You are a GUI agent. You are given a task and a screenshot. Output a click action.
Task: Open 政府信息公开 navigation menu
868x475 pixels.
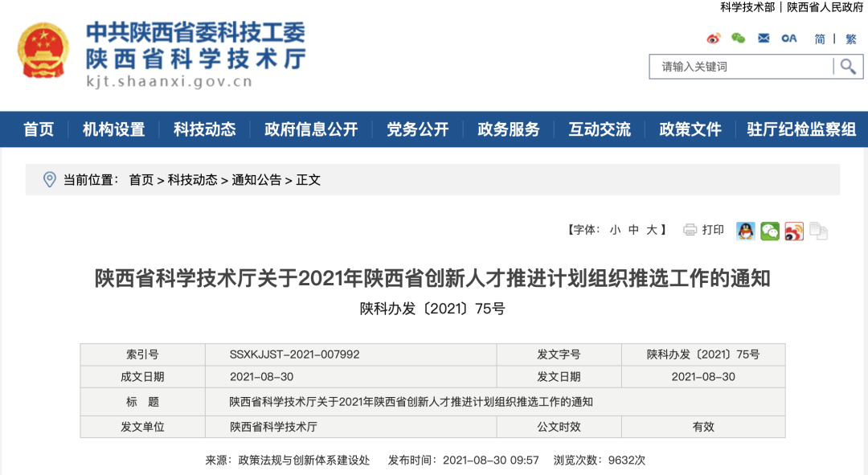point(311,129)
